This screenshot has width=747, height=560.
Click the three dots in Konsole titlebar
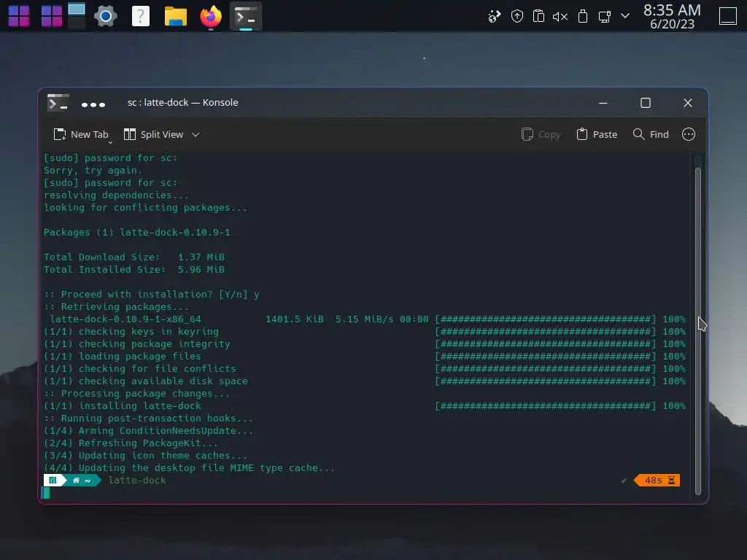pos(93,105)
